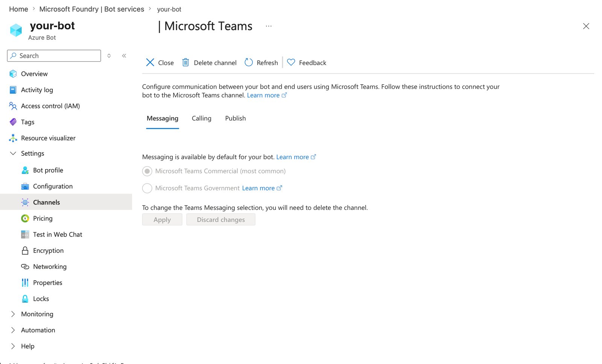Viewport: 602px width, 364px height.
Task: Switch to the Publish tab
Action: [x=236, y=118]
